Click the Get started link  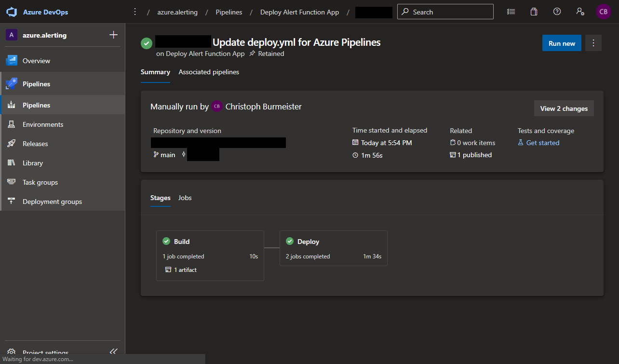[x=543, y=143]
